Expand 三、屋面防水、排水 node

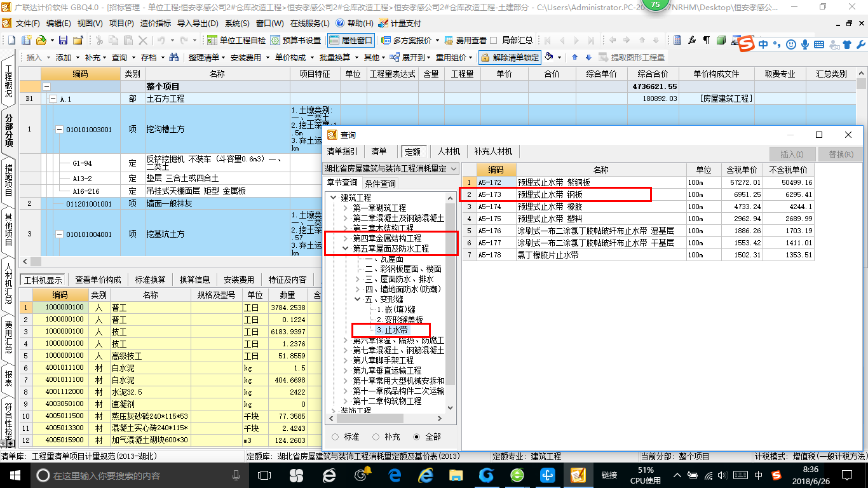(x=358, y=280)
